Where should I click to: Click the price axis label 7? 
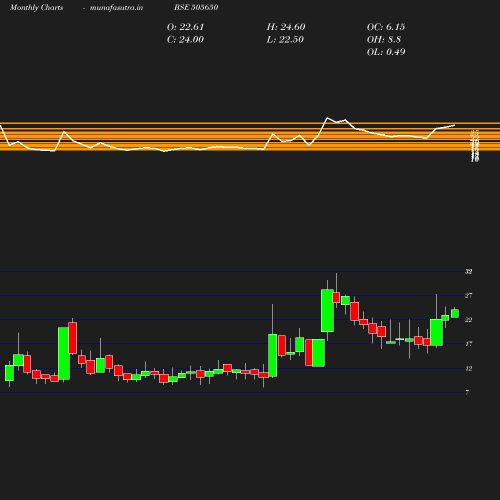click(x=467, y=392)
